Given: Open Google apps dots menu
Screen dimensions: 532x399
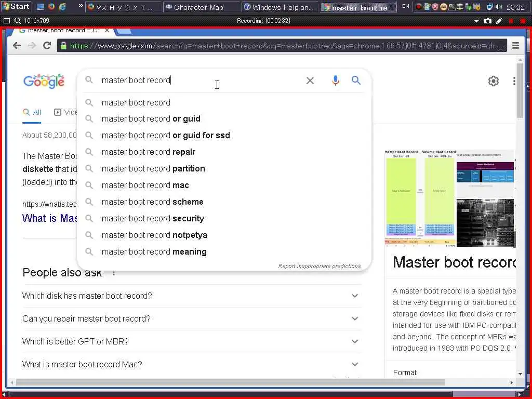Looking at the screenshot, I should coord(514,81).
